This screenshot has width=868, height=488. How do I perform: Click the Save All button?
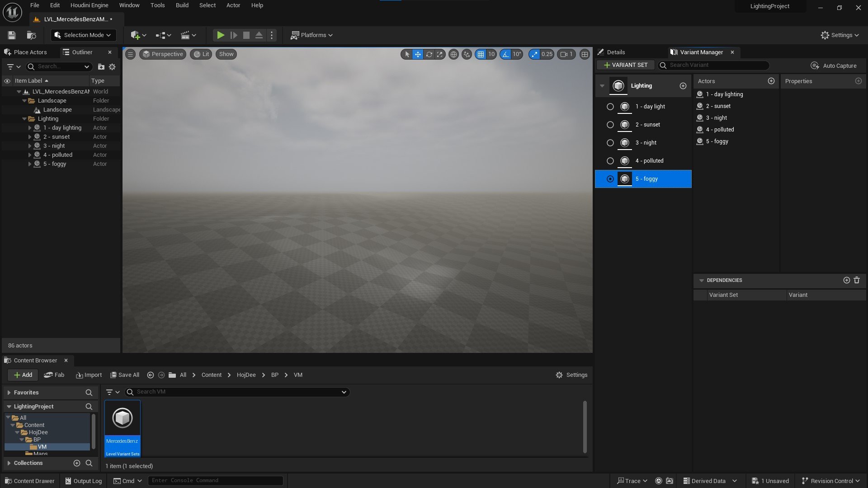click(125, 375)
